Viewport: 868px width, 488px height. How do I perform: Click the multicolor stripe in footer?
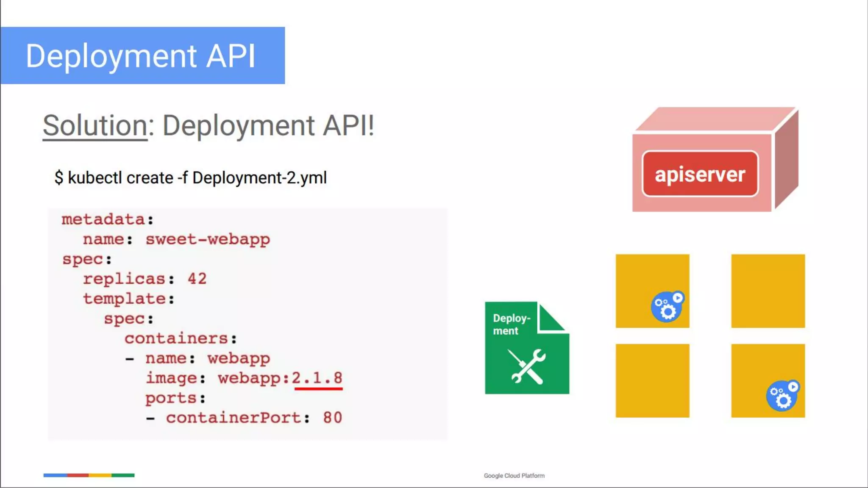pos(89,475)
